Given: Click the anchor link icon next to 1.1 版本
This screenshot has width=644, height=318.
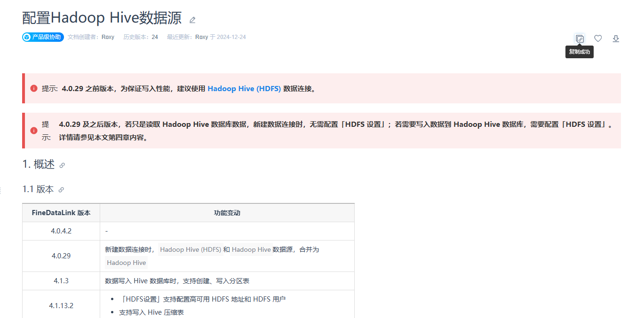Looking at the screenshot, I should pyautogui.click(x=61, y=190).
